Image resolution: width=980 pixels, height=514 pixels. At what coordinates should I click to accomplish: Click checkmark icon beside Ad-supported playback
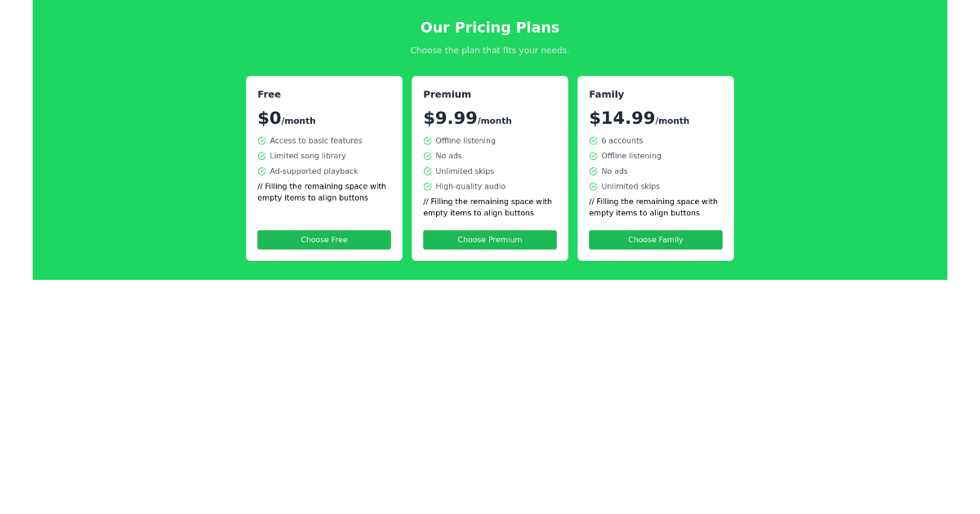[262, 171]
